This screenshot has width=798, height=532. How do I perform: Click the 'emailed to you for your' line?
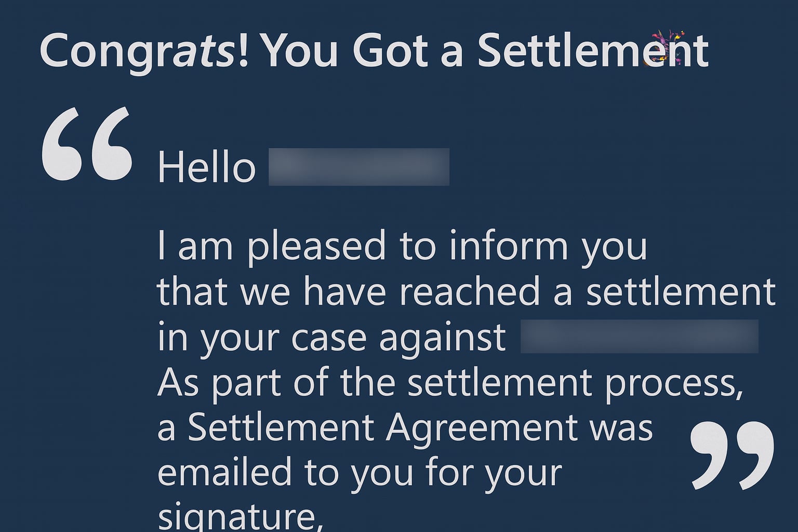click(360, 473)
